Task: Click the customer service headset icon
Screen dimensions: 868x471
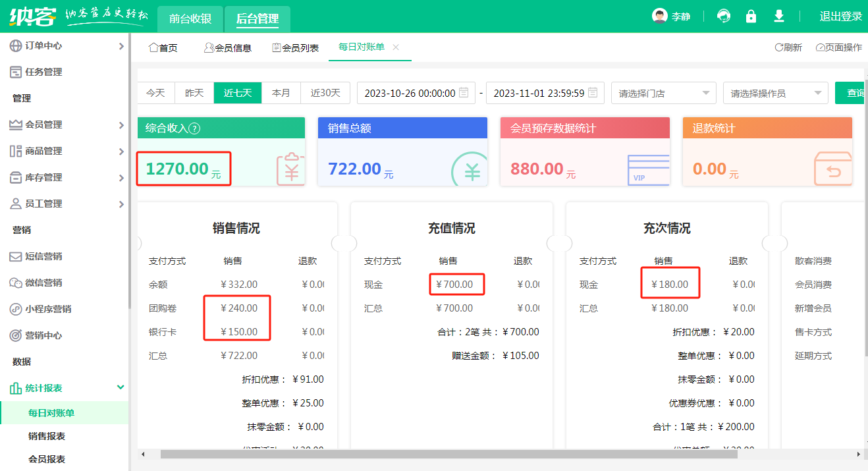Action: (723, 16)
